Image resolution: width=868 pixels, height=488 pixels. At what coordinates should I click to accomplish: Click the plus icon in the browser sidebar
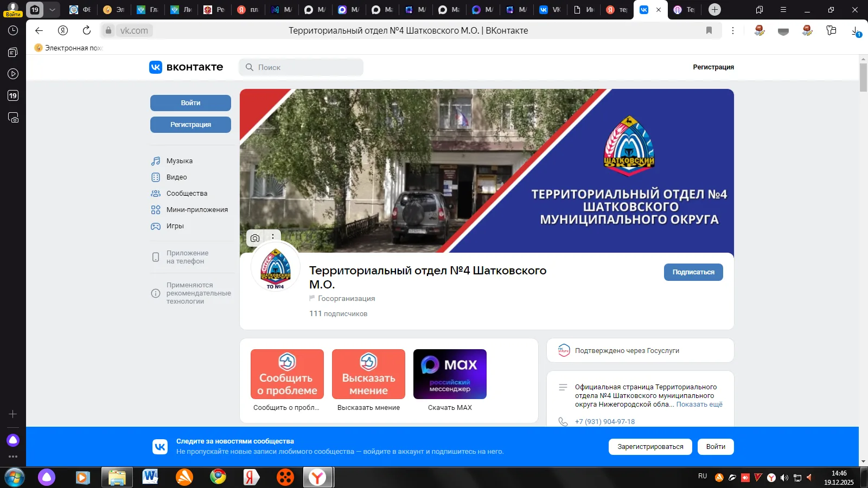[13, 414]
